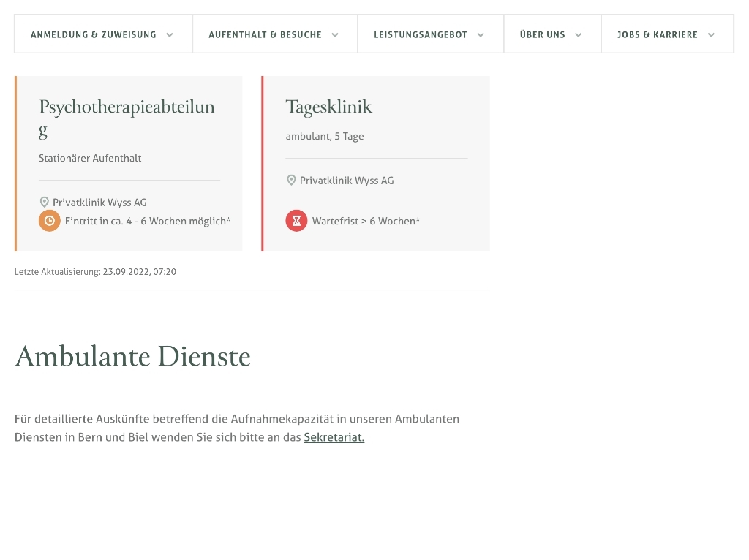Open the Jobs & Karriere menu

[x=658, y=34]
